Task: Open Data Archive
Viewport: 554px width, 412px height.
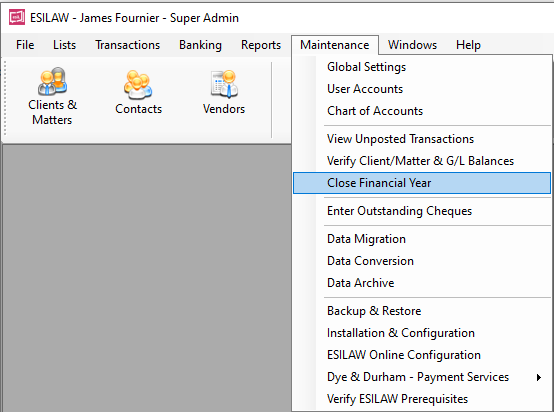Action: [x=422, y=283]
